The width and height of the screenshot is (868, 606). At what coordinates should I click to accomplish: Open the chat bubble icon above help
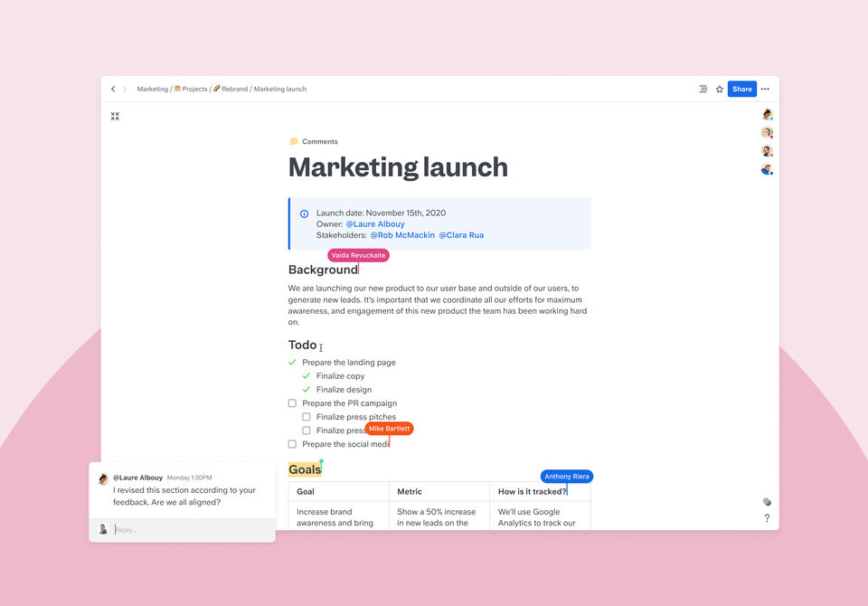(x=767, y=502)
